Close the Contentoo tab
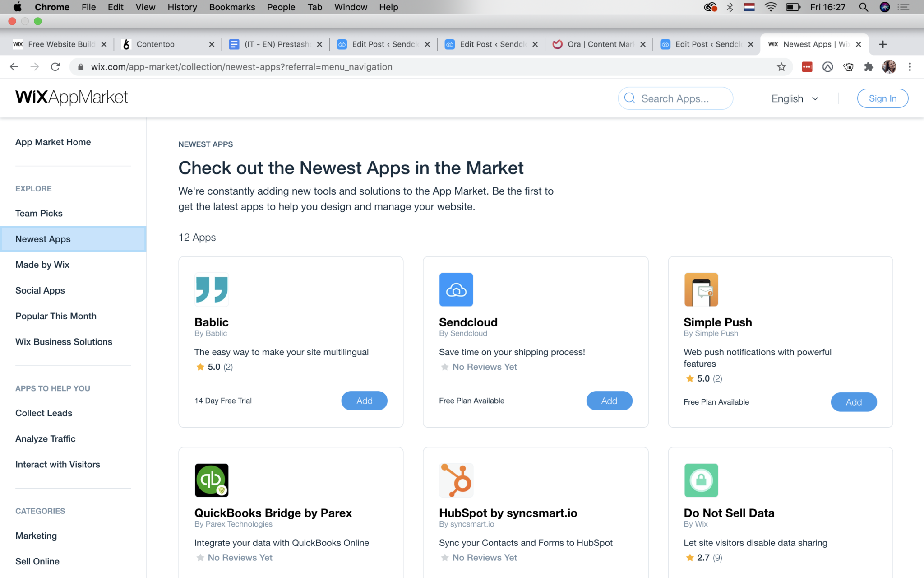 click(212, 44)
